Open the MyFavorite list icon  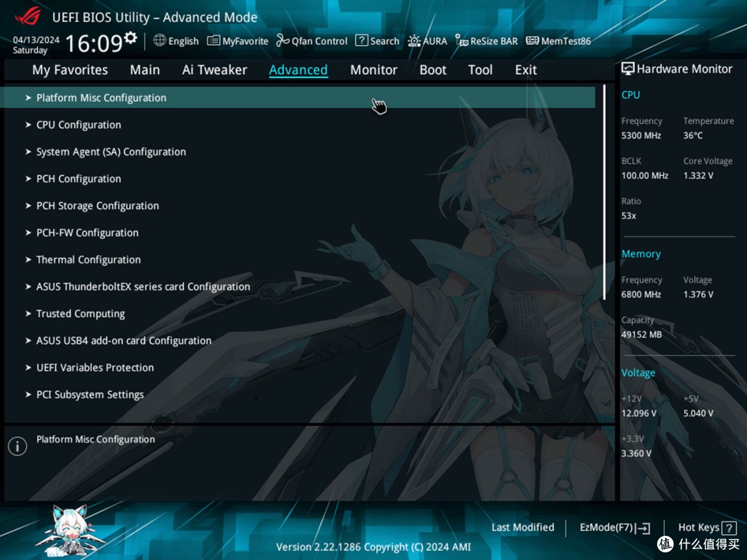click(x=214, y=41)
